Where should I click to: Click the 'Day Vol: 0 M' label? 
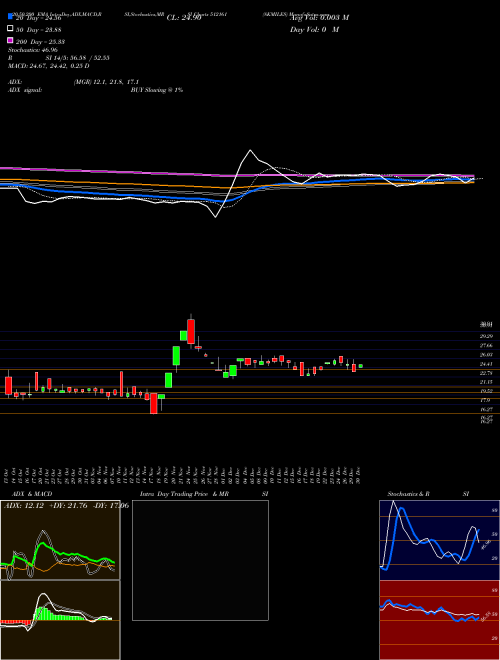click(315, 29)
